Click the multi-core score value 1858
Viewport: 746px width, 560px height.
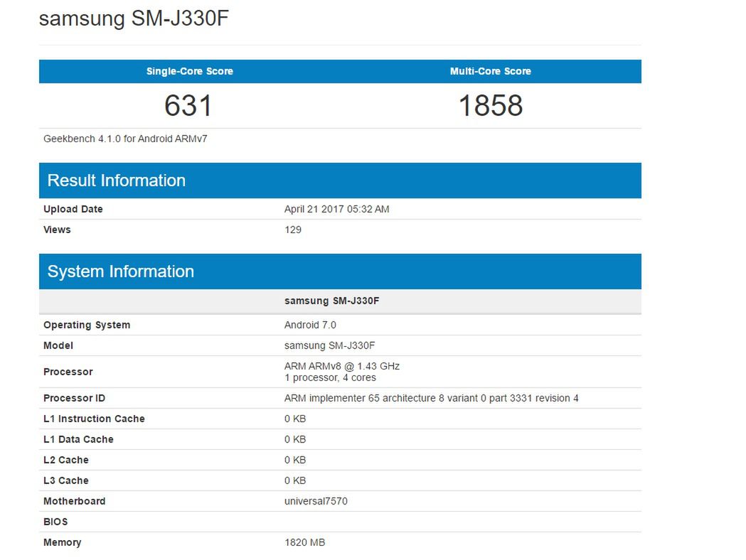click(489, 106)
